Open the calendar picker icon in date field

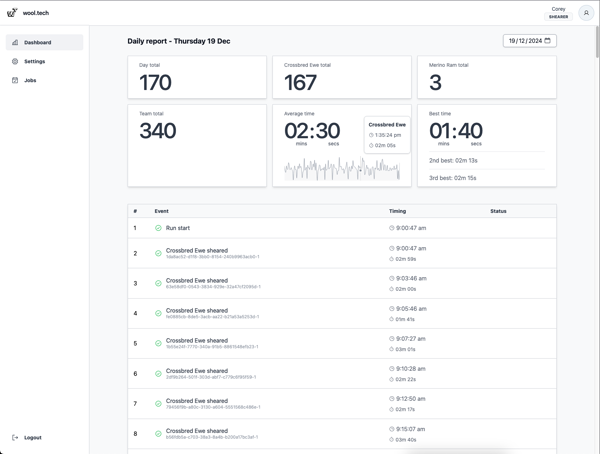(548, 41)
